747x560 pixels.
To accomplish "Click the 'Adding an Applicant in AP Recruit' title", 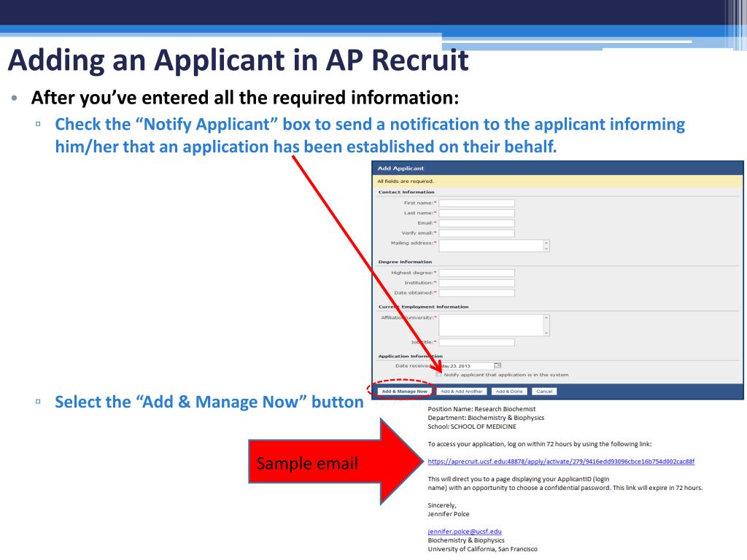I will (x=239, y=61).
